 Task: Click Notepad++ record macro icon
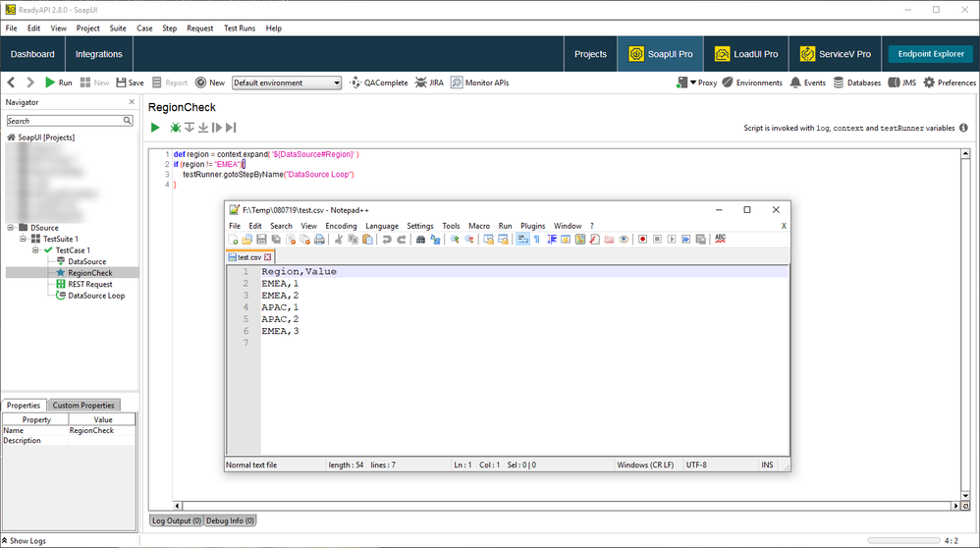pos(642,240)
